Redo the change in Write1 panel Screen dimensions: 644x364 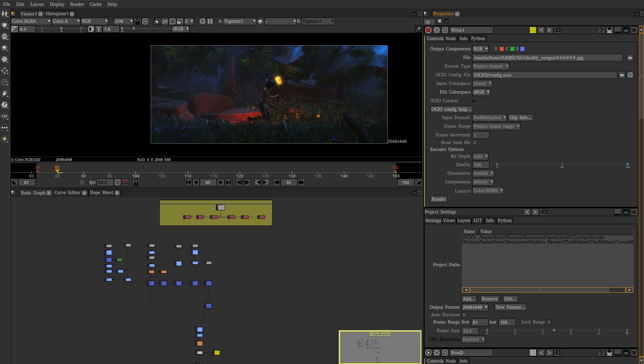549,30
